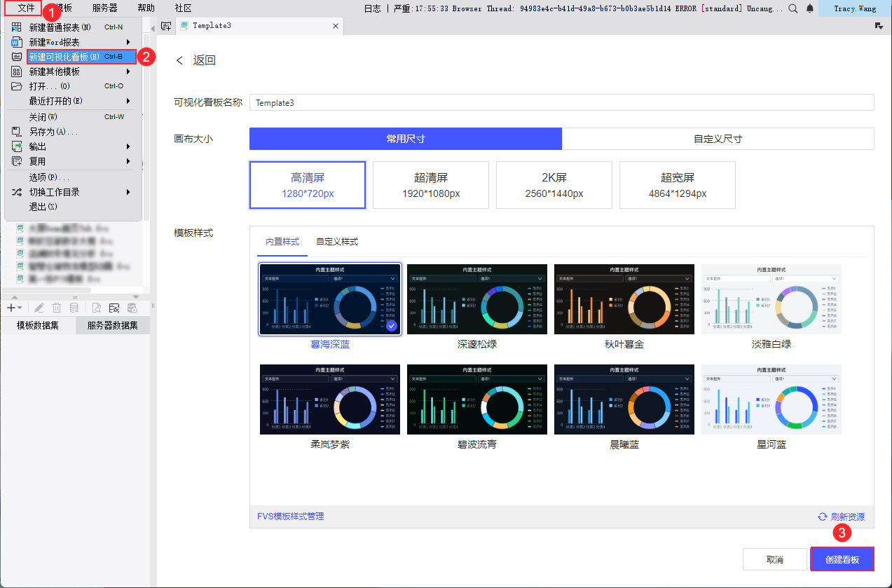Select the 秋叶暮金 theme thumbnail
892x588 pixels.
[624, 299]
